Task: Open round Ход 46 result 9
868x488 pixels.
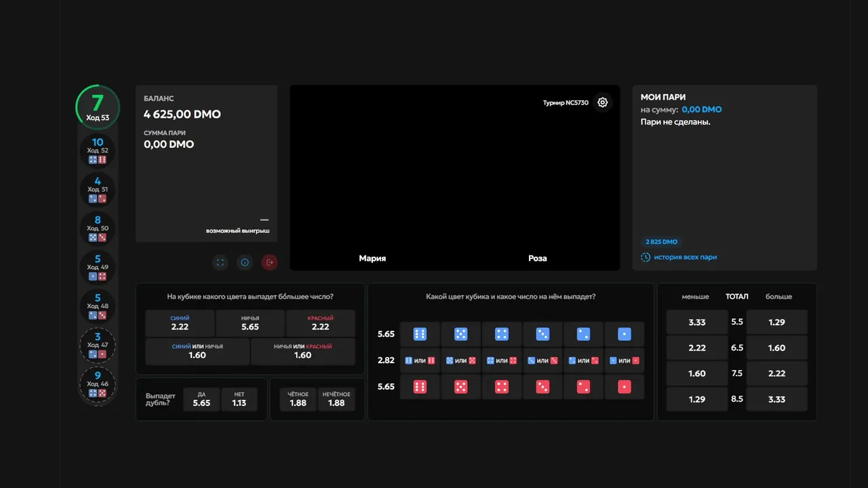Action: tap(98, 384)
